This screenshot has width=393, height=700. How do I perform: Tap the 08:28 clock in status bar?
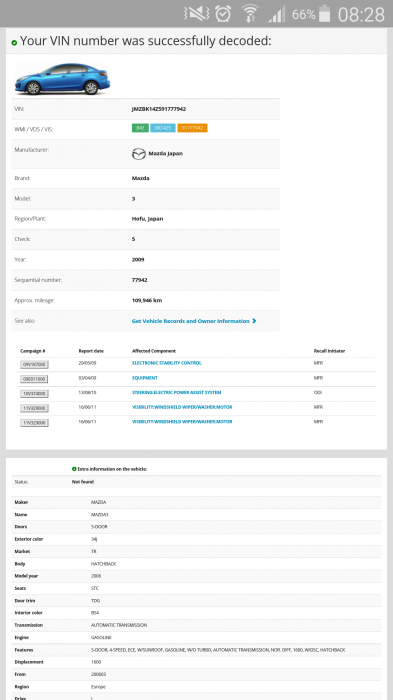(x=361, y=14)
